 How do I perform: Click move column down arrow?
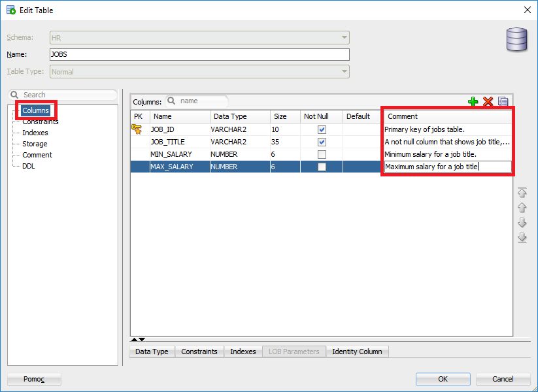[x=522, y=223]
